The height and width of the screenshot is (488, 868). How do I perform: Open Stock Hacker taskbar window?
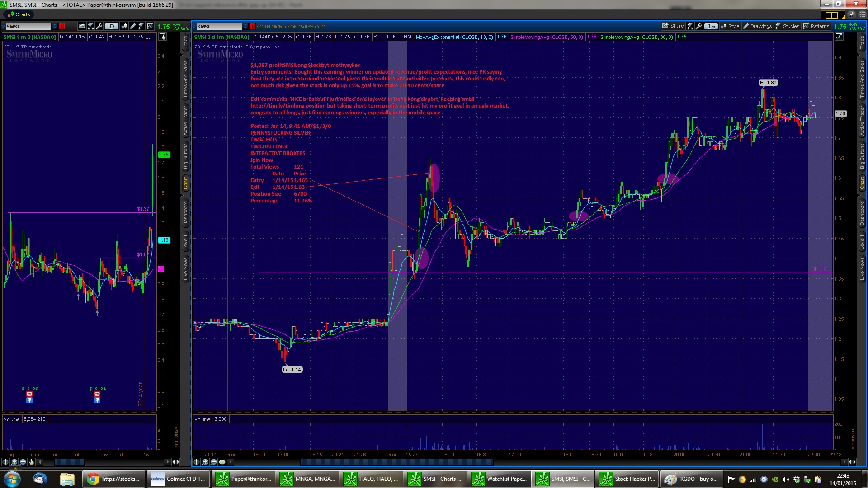[x=627, y=479]
